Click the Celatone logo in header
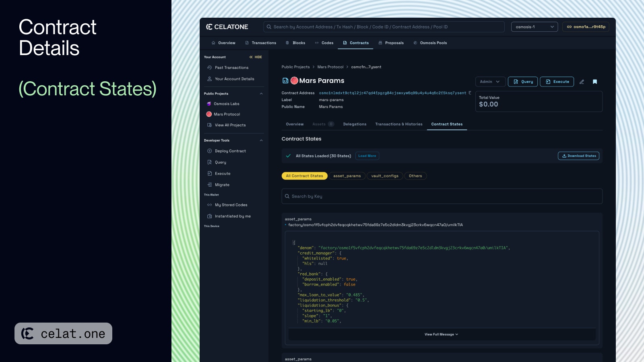 pyautogui.click(x=227, y=27)
